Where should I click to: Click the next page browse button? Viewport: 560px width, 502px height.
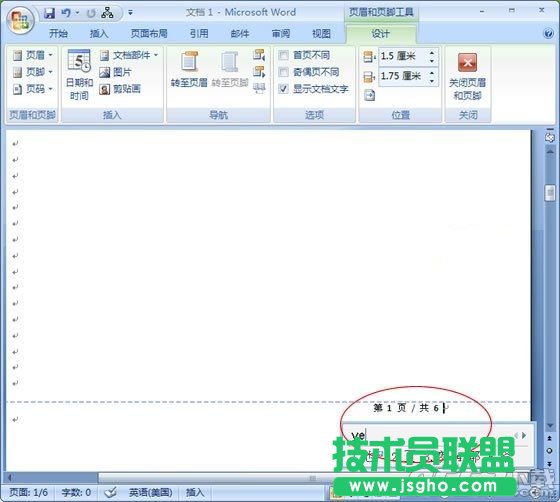pos(550,463)
